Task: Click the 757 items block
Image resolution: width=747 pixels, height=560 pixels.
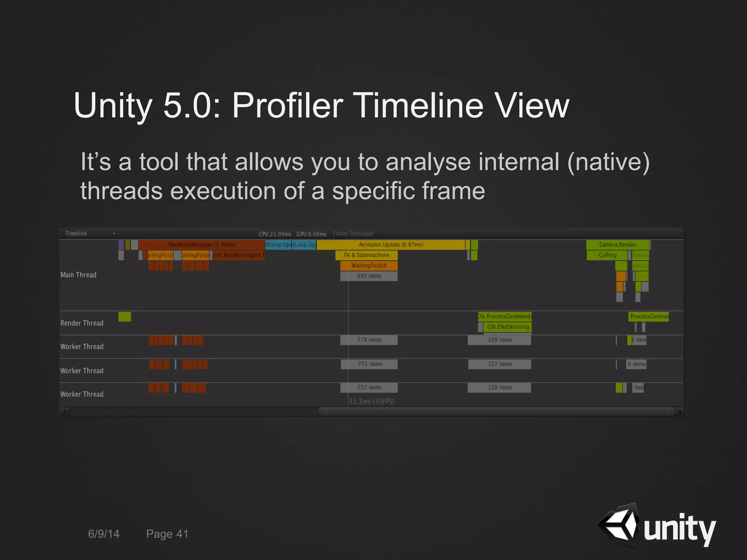Action: coord(369,388)
